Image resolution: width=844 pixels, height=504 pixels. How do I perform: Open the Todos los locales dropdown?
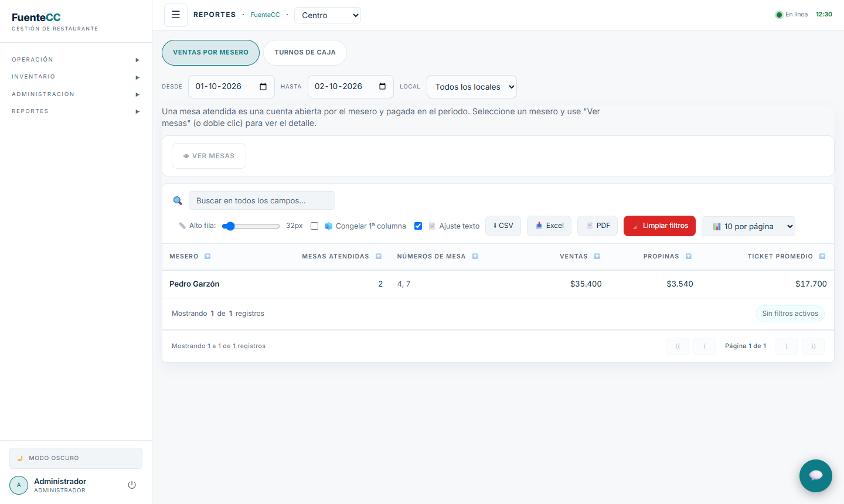click(472, 87)
